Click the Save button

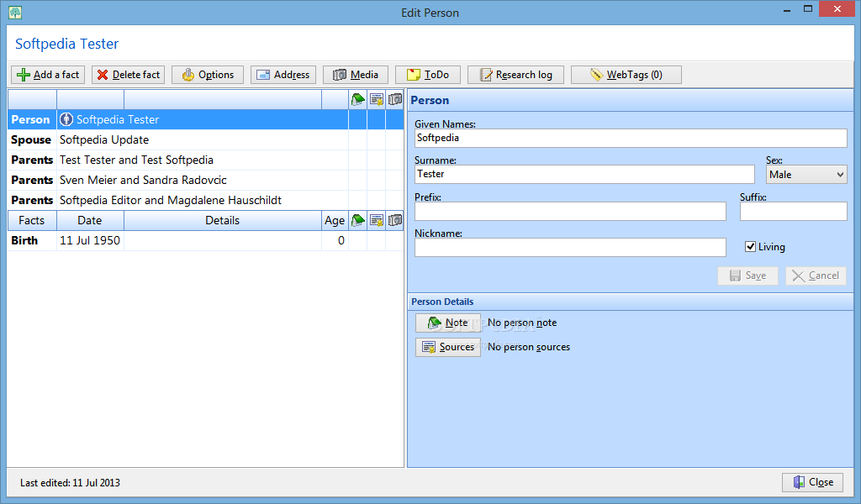pyautogui.click(x=747, y=276)
